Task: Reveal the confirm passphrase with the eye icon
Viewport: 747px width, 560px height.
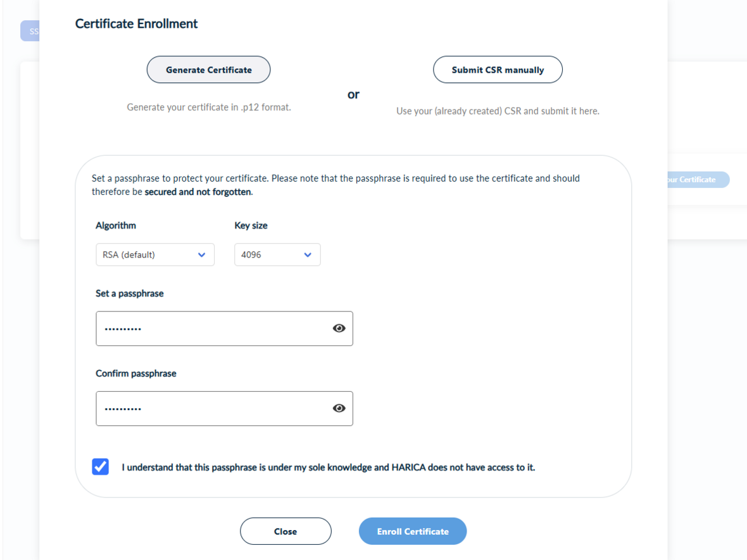Action: [x=339, y=408]
